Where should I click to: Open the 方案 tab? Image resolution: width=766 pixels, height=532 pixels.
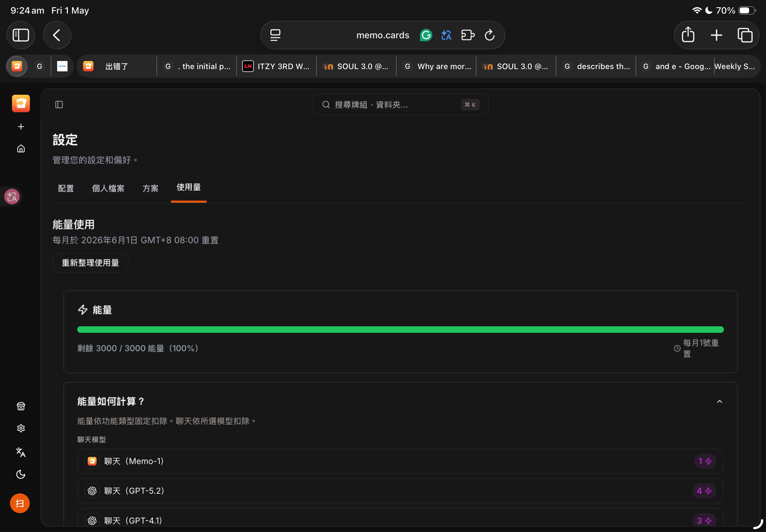click(150, 188)
